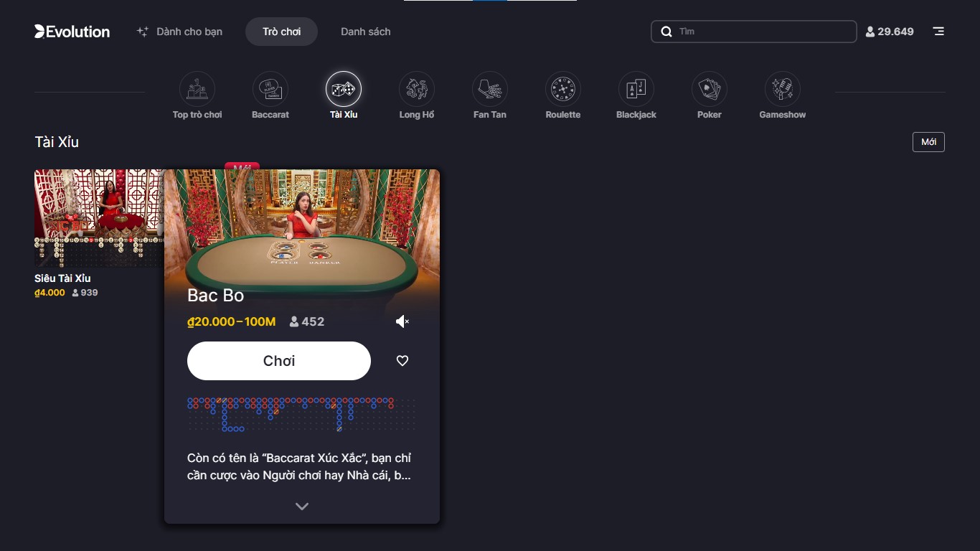
Task: Select the Gameshow category icon
Action: [x=783, y=90]
